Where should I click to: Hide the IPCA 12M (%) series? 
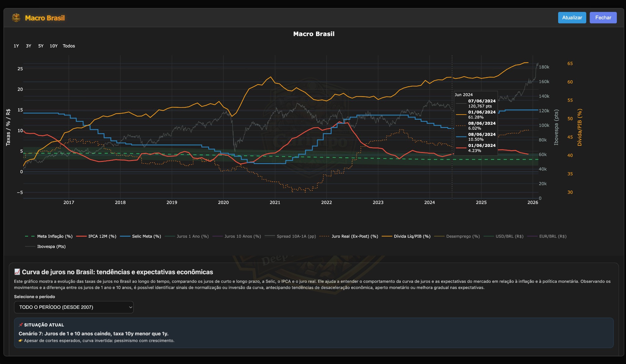(102, 236)
